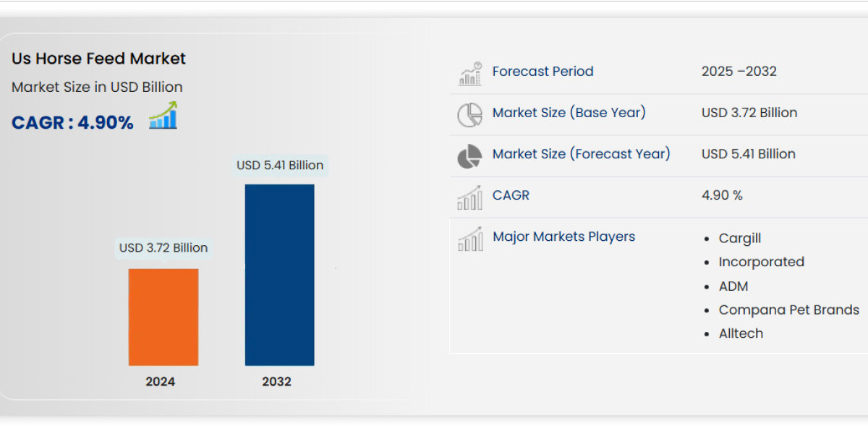Click the CAGR row bar chart icon
The width and height of the screenshot is (868, 434).
pos(469,197)
